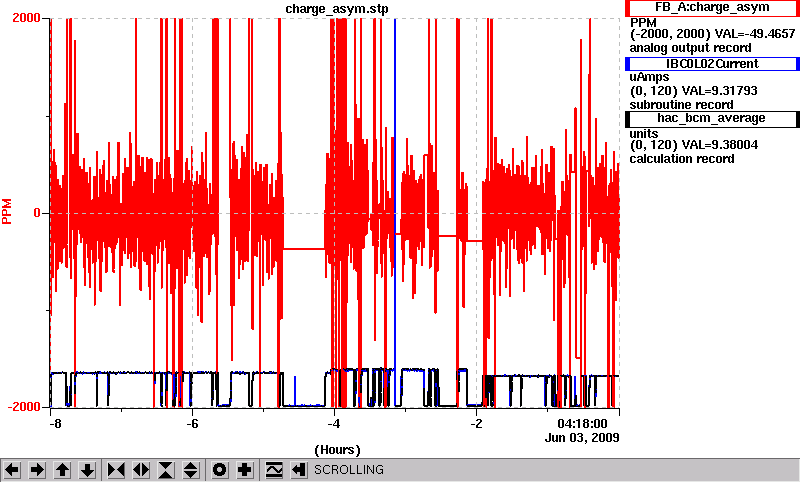Click the 'analog output record' description

pos(690,48)
